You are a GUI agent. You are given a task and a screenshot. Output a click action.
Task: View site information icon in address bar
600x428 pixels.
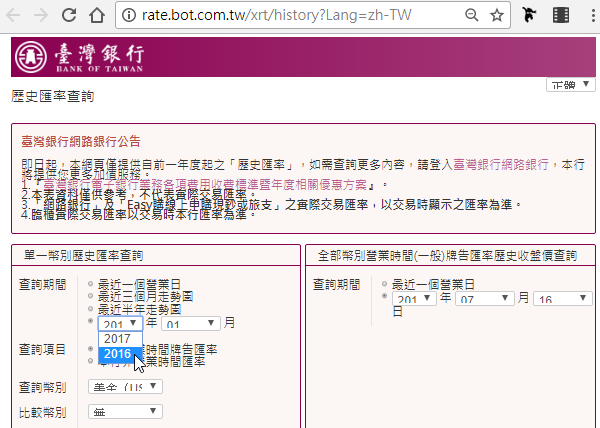(x=129, y=15)
